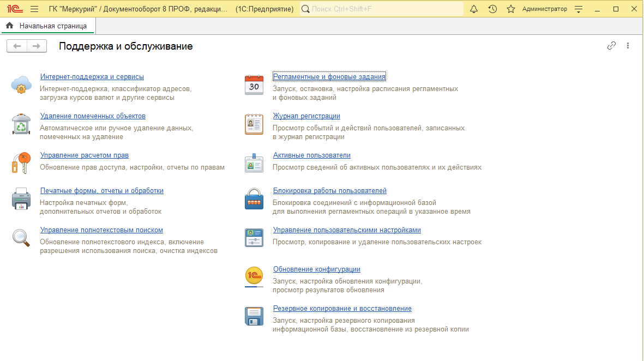Open Управление пользовательскими настройками link
This screenshot has width=644, height=361.
point(347,230)
